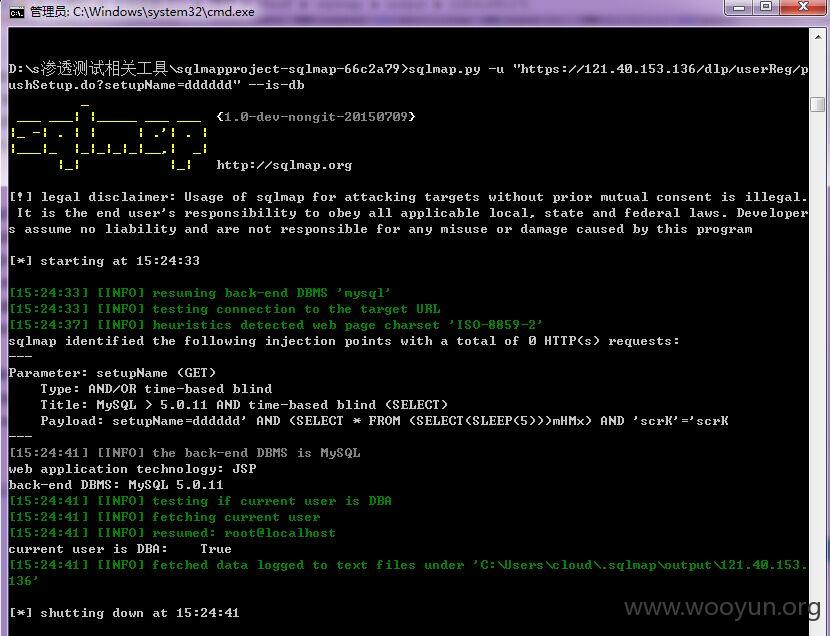Click the scrollbar up arrow

[818, 37]
